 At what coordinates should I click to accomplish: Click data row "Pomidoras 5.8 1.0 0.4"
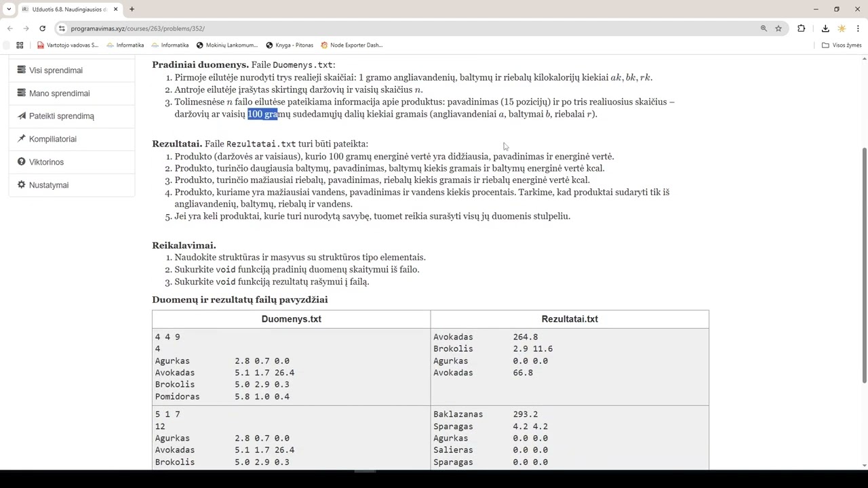(222, 396)
